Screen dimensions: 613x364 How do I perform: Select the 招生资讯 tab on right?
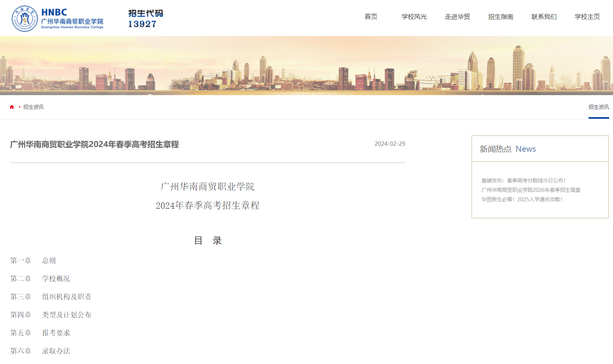tap(598, 107)
